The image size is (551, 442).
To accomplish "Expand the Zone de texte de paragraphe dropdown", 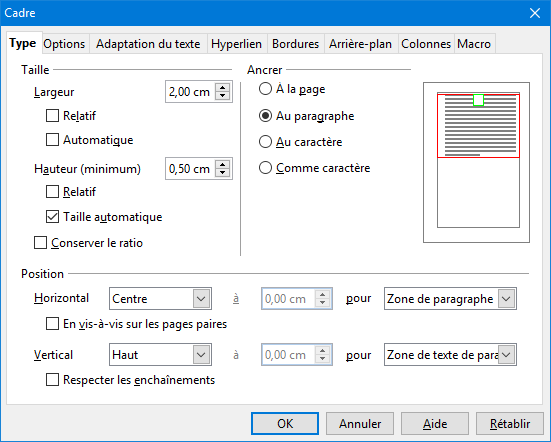I will [x=450, y=355].
